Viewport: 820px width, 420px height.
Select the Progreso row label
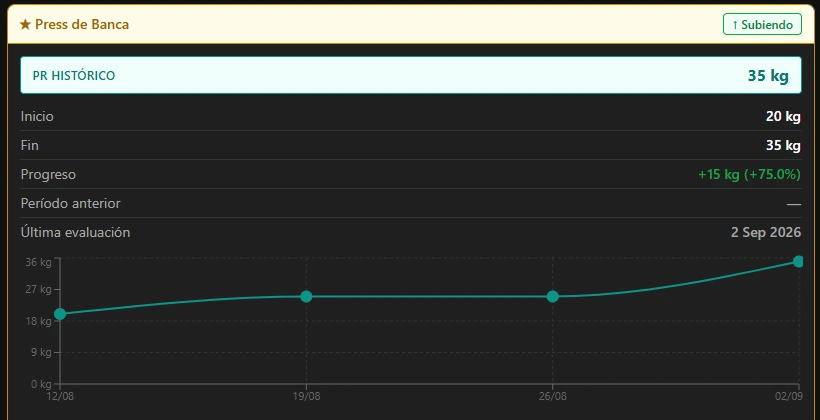pyautogui.click(x=48, y=174)
